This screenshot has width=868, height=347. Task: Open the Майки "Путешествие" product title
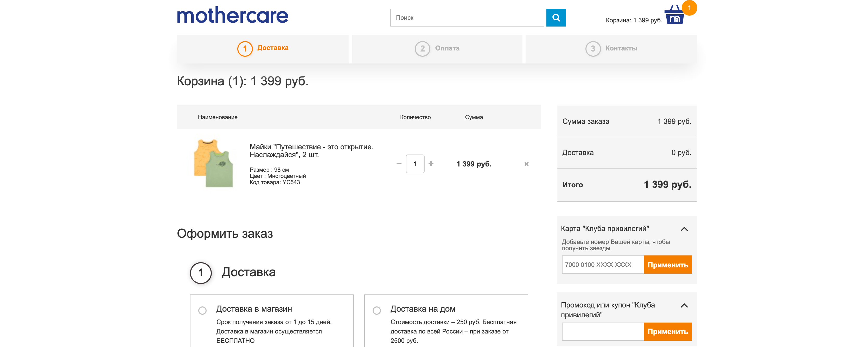point(311,151)
